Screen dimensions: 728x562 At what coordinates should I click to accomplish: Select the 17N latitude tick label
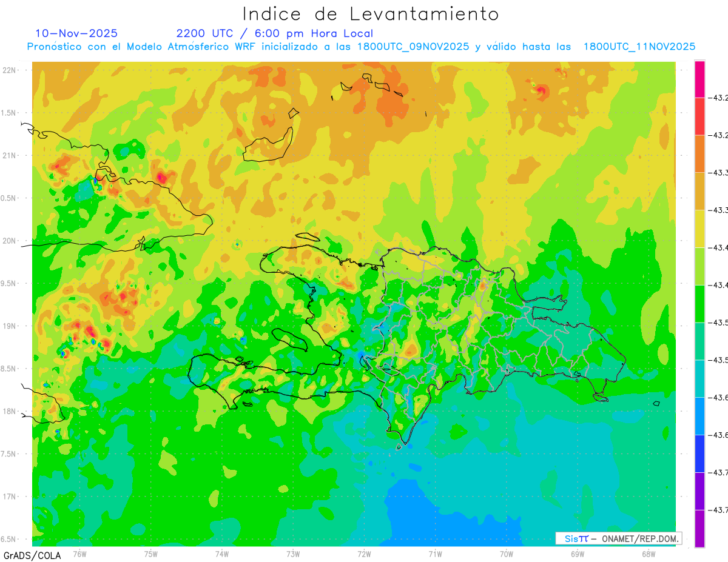[9, 497]
